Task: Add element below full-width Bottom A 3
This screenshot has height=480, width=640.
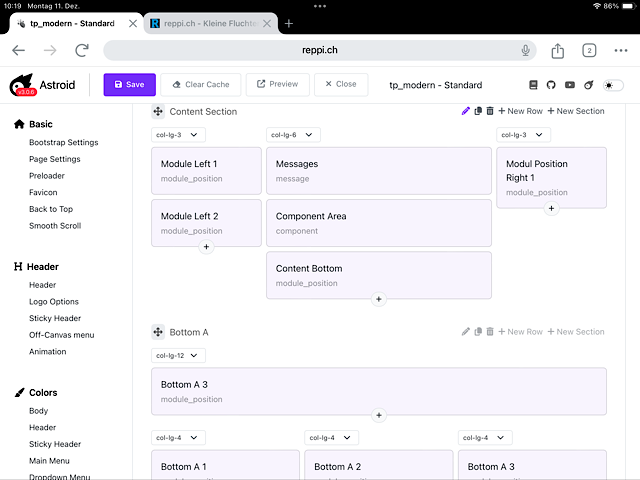Action: pyautogui.click(x=379, y=415)
